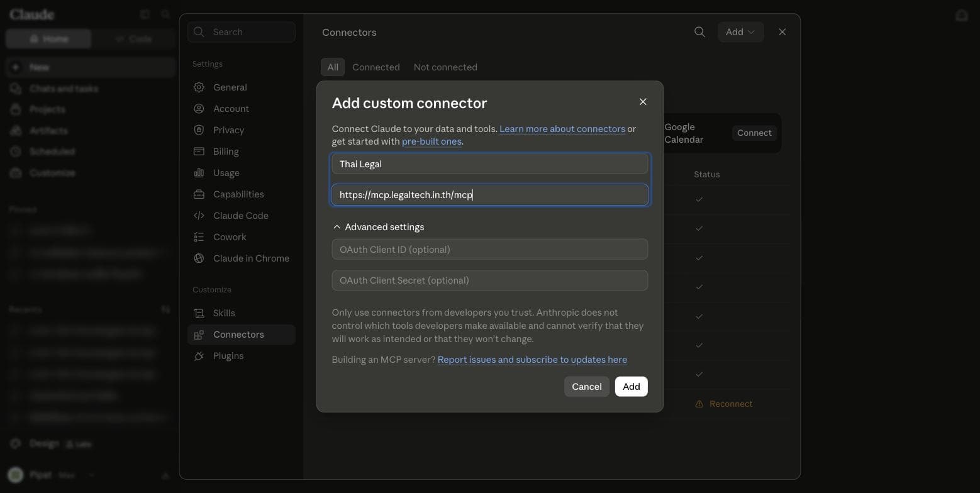The height and width of the screenshot is (493, 980).
Task: Click the Cowork checklist icon
Action: pyautogui.click(x=199, y=237)
